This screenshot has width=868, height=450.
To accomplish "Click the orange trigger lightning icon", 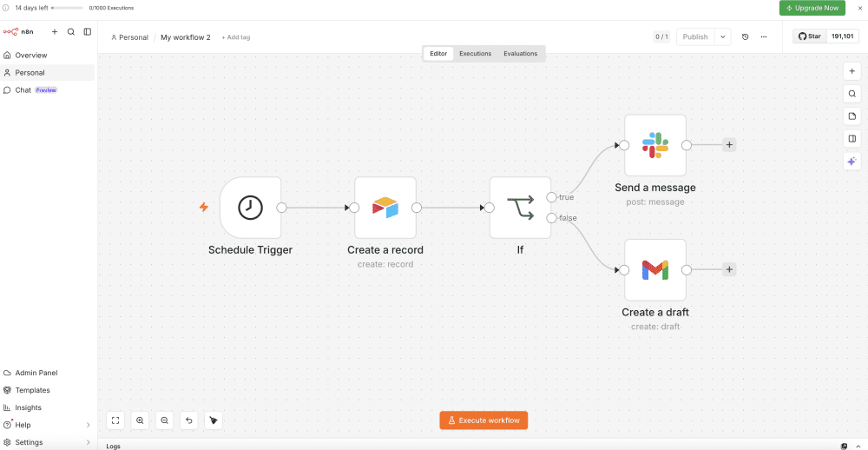I will tap(204, 208).
